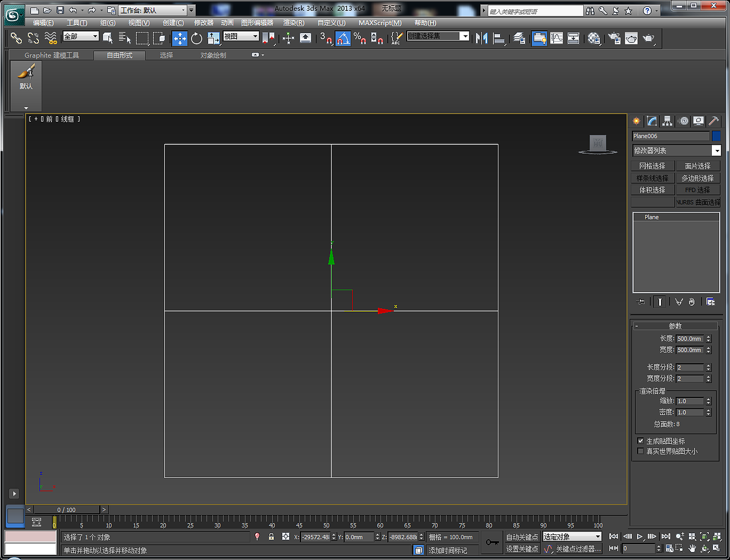The height and width of the screenshot is (560, 730).
Task: Open Select by Name list icon
Action: coord(125,38)
